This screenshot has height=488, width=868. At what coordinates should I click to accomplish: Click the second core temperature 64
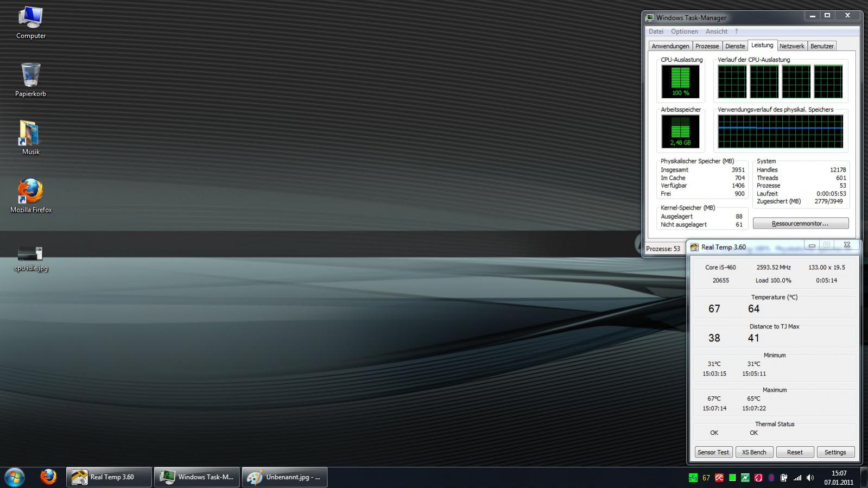[754, 309]
